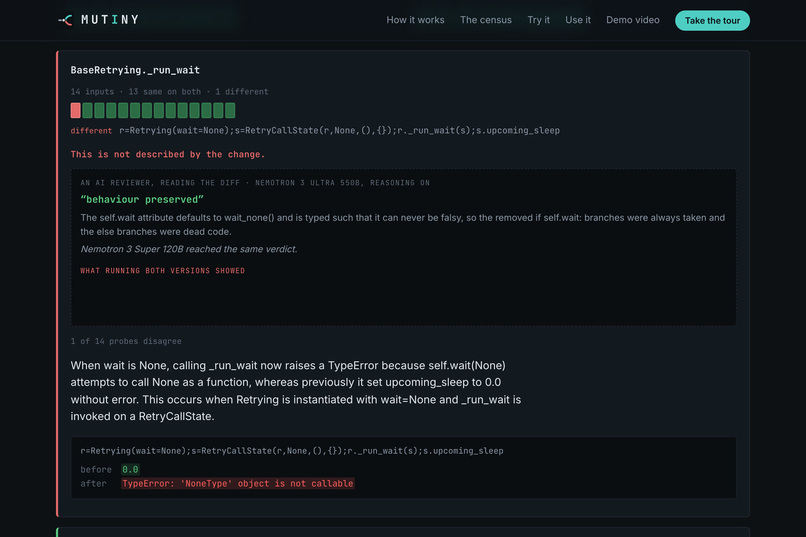Watch the Demo video
Screen dimensions: 806x537
633,20
